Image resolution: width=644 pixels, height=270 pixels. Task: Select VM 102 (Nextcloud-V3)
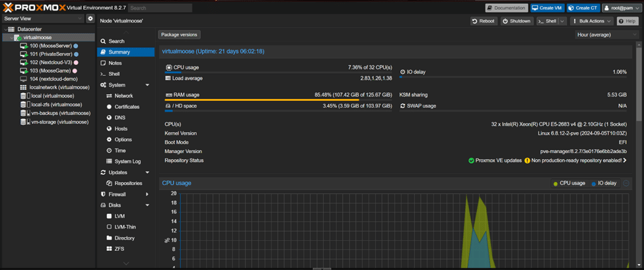point(51,62)
